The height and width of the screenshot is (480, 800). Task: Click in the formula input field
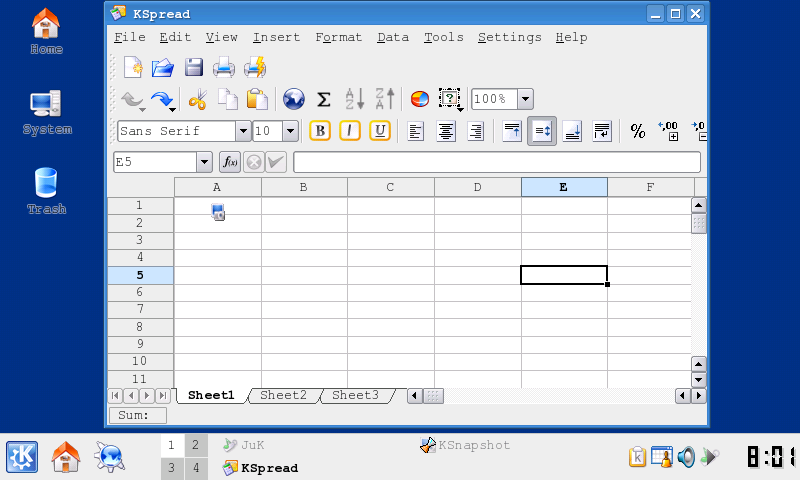point(497,162)
